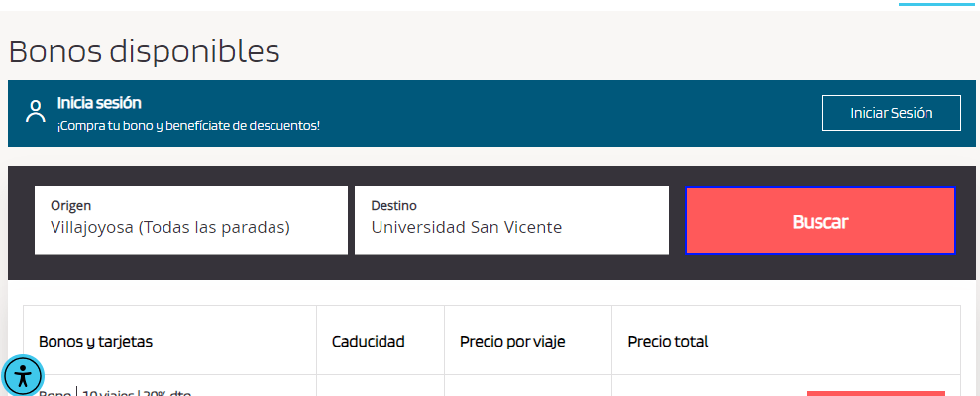Click the red button in first bono row

(x=875, y=393)
